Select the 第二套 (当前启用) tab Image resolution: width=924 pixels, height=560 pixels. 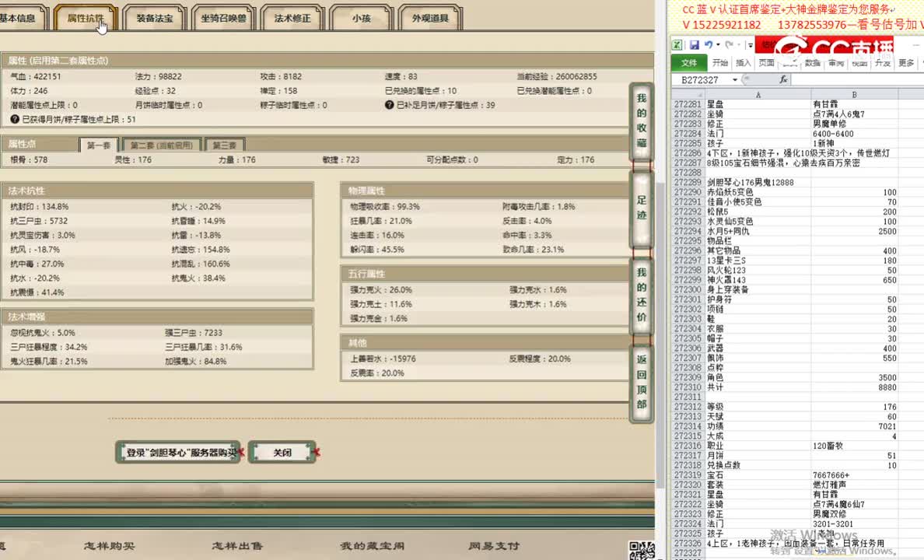point(162,145)
